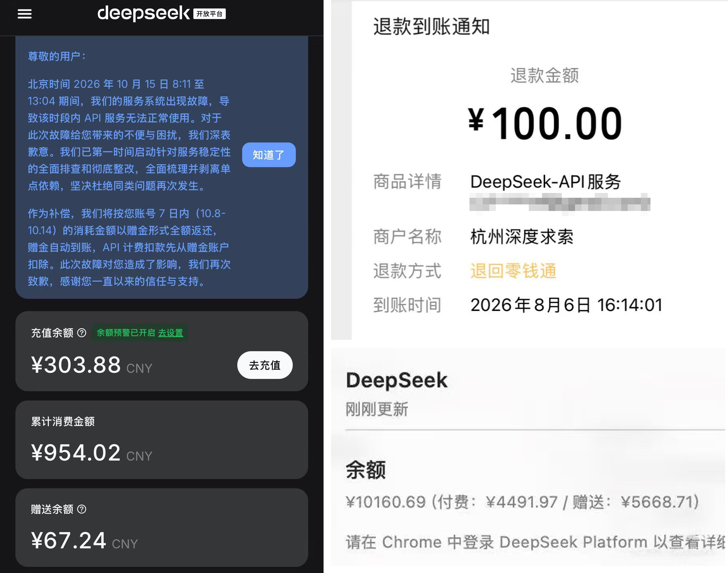Click the 余额 heading in widget

(366, 470)
